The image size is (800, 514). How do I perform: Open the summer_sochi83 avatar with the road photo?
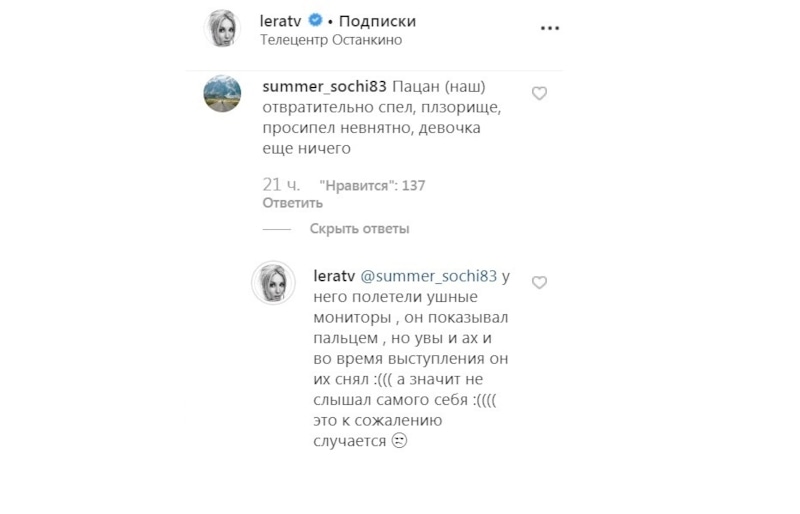click(x=222, y=94)
